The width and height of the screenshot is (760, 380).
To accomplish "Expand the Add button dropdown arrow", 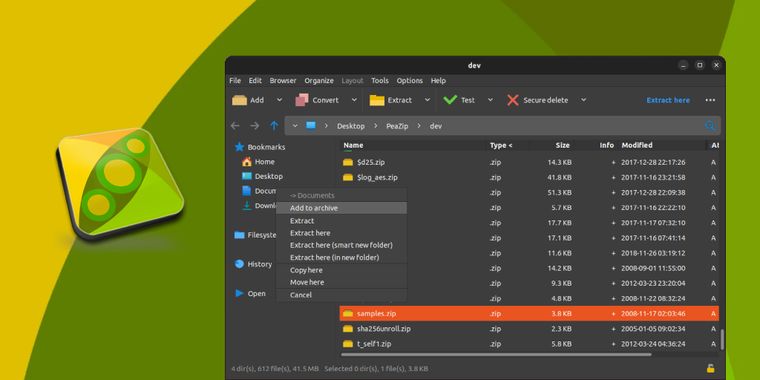I will pyautogui.click(x=279, y=100).
